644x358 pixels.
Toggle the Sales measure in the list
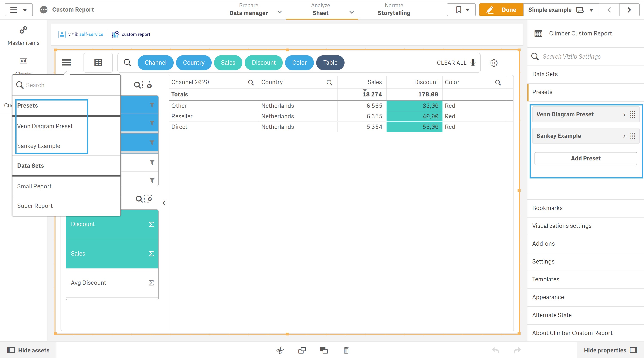112,253
